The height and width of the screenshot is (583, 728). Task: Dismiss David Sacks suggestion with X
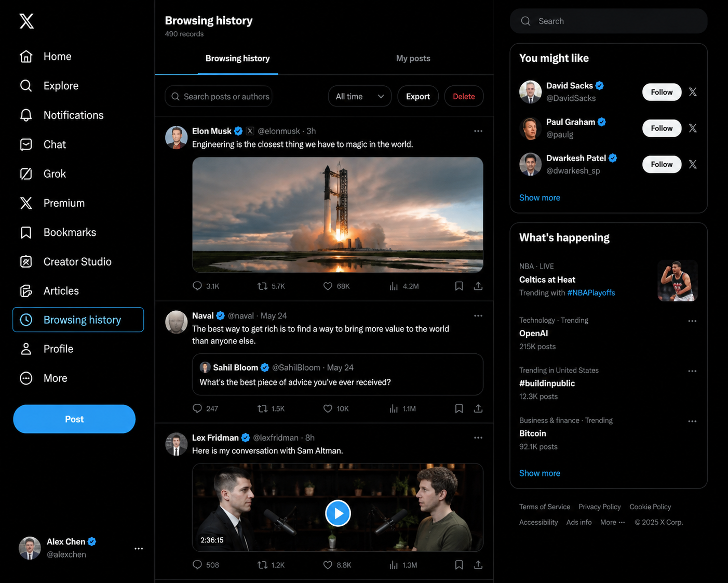coord(693,92)
